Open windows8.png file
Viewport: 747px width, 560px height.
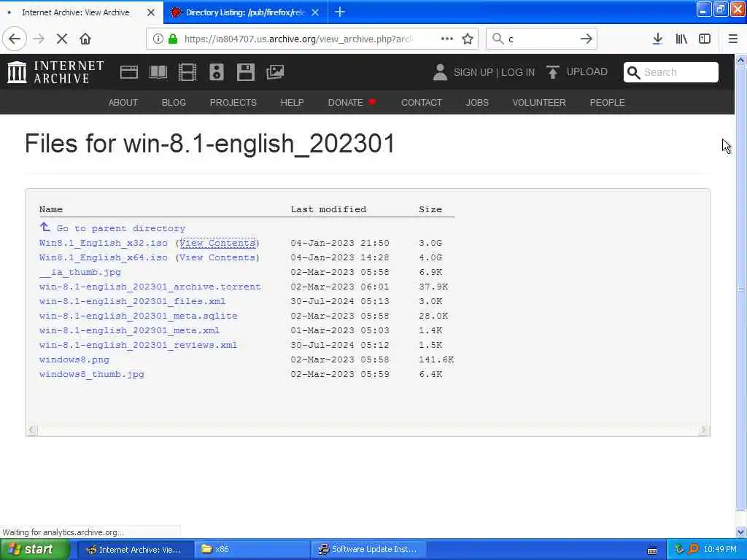pyautogui.click(x=74, y=359)
